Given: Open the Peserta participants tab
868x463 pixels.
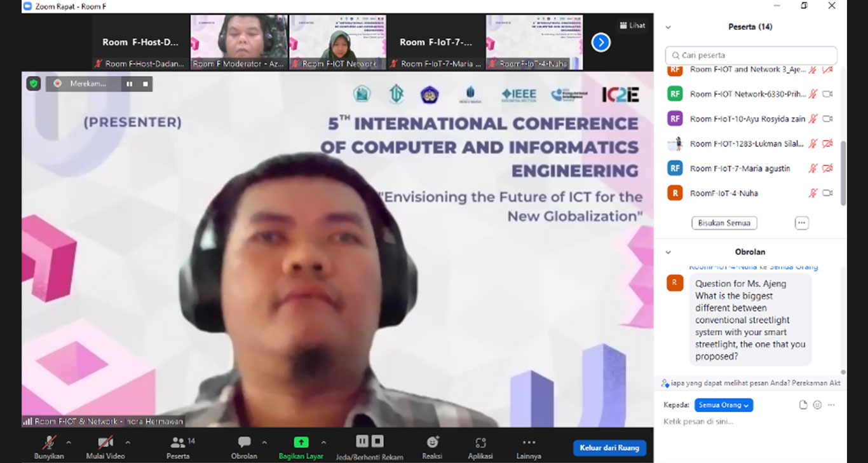Looking at the screenshot, I should (178, 443).
